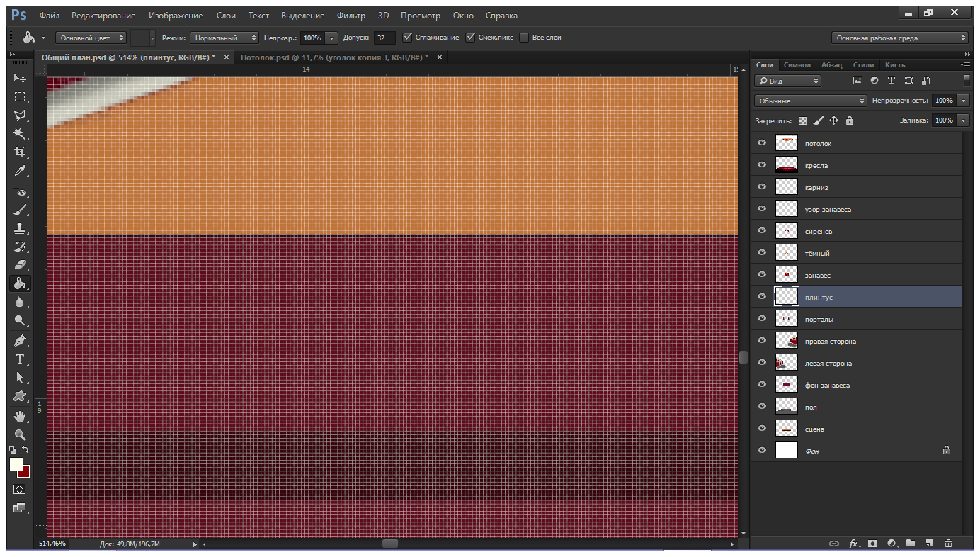Select the Eyedropper tool
The image size is (980, 557).
[20, 171]
